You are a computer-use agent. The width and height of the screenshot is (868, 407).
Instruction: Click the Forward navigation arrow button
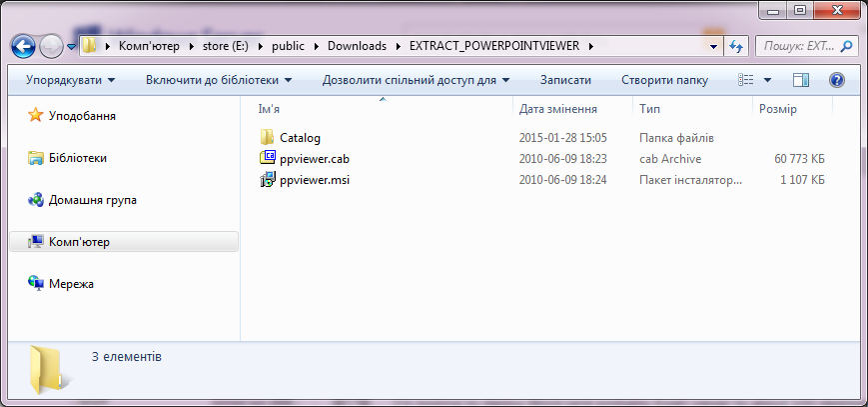pos(51,46)
